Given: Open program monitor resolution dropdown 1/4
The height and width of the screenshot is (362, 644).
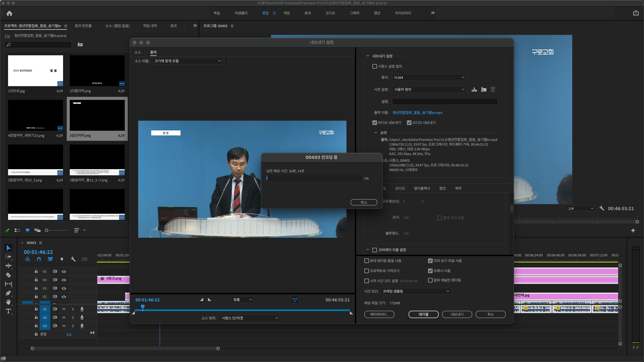Looking at the screenshot, I should tap(580, 208).
